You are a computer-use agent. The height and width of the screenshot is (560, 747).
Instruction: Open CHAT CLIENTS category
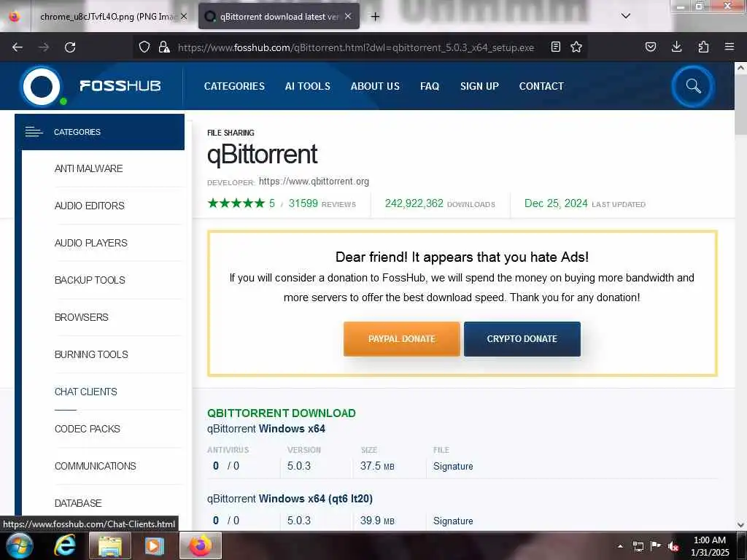(86, 392)
